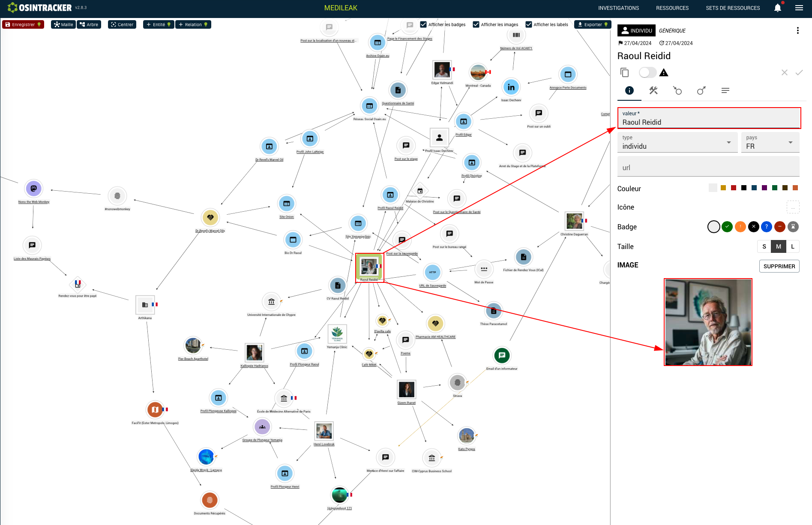Image resolution: width=812 pixels, height=525 pixels.
Task: Click the Strava fingerprint node
Action: tap(458, 383)
